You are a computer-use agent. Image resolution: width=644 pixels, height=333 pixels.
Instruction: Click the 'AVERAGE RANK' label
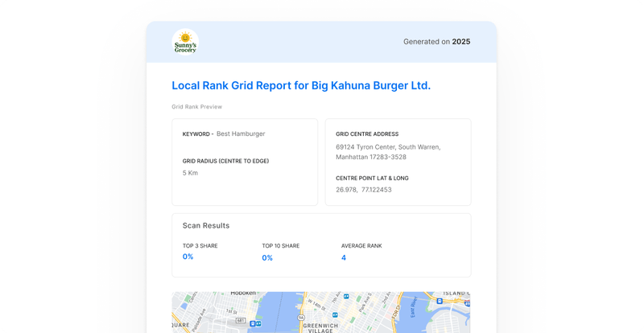tap(361, 246)
